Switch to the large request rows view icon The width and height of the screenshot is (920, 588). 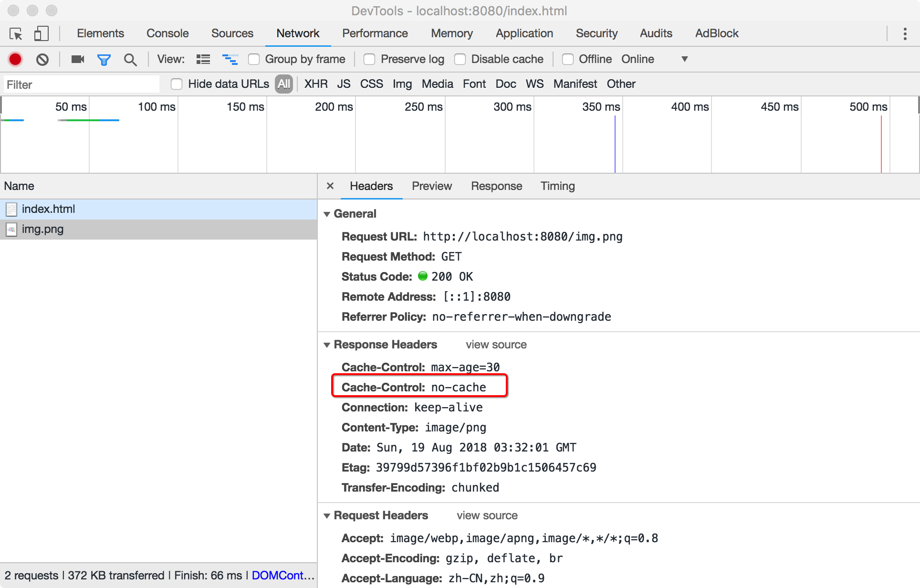coord(203,59)
